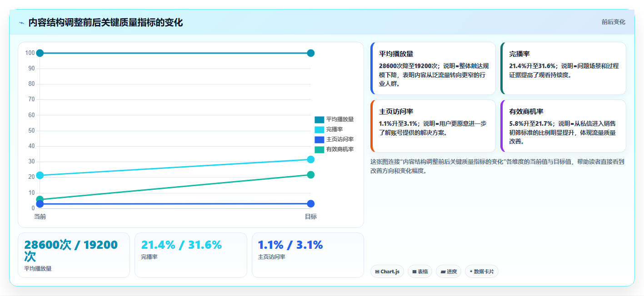Click the panel title 内容结构调整前后关键质量指标的变化
644x296 pixels.
(105, 23)
